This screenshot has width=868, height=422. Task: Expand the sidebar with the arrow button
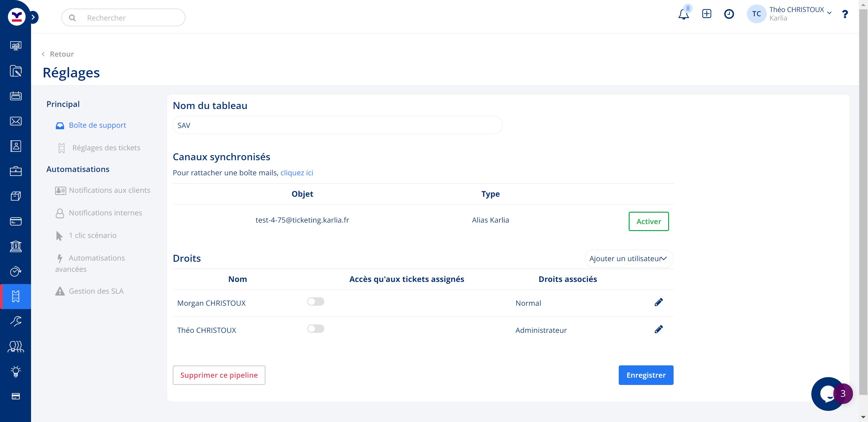point(33,17)
